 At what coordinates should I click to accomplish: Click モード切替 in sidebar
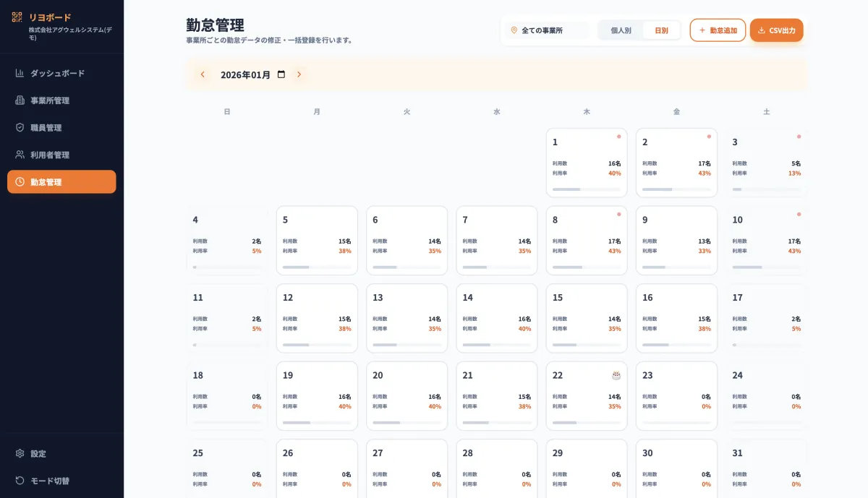[61, 480]
